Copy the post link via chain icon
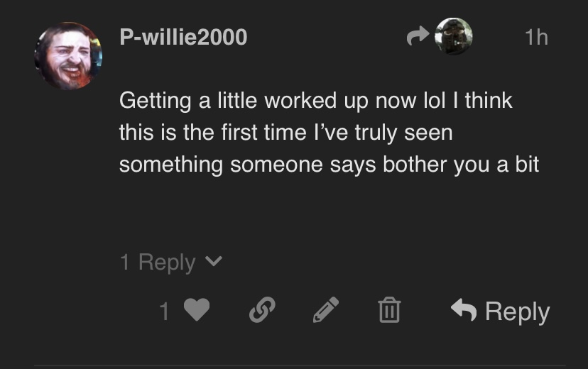This screenshot has width=588, height=369. coord(262,310)
